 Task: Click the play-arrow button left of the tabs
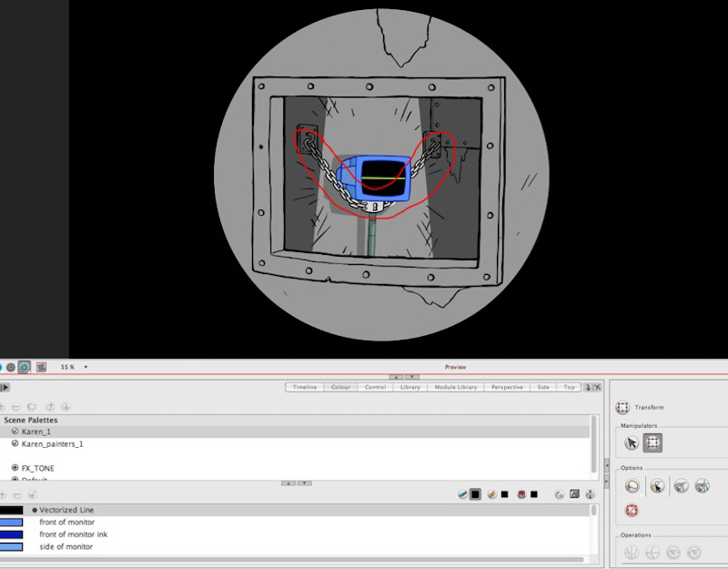[x=6, y=387]
